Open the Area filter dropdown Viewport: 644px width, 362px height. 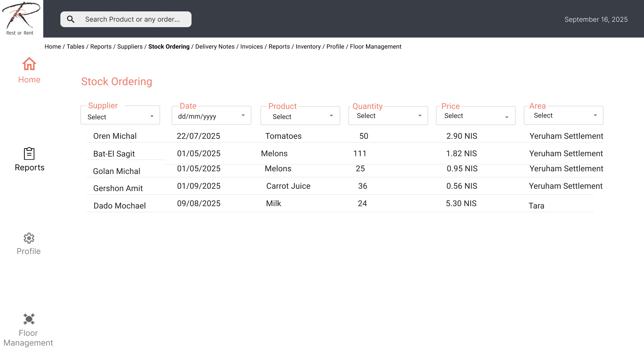tap(595, 115)
